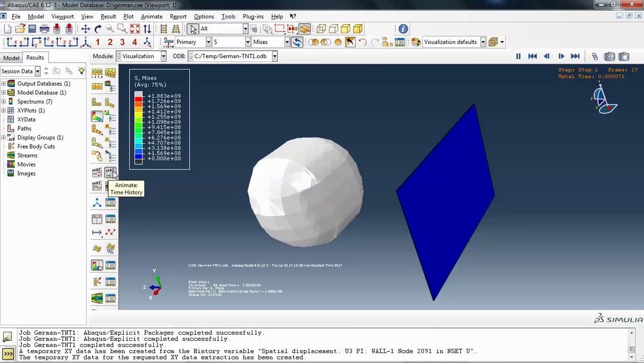
Task: Toggle the synchronize field output button
Action: pos(297,42)
